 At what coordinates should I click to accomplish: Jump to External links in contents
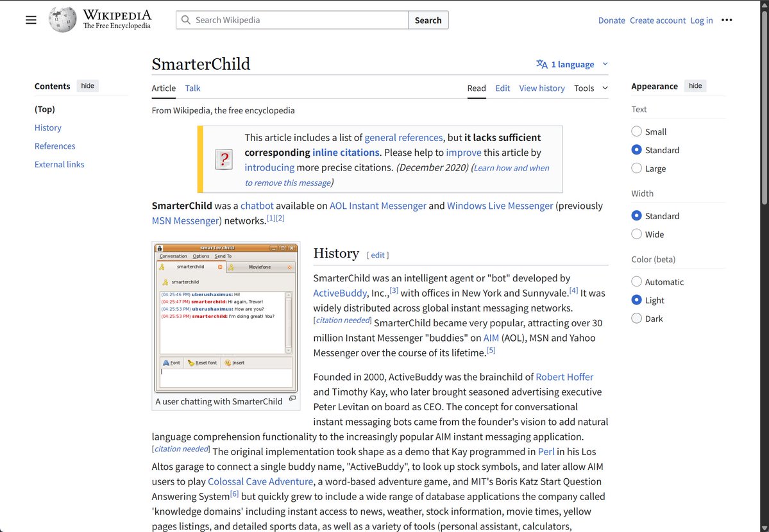tap(60, 164)
